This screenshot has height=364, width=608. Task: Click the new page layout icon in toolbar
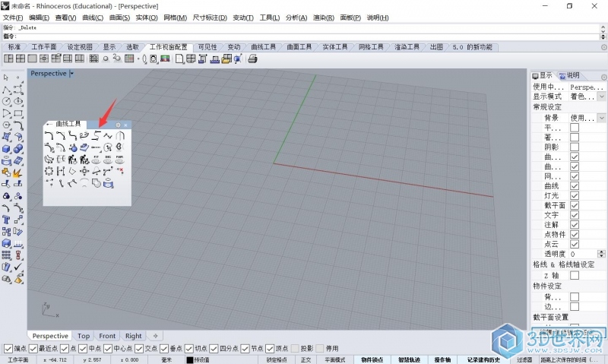(179, 59)
